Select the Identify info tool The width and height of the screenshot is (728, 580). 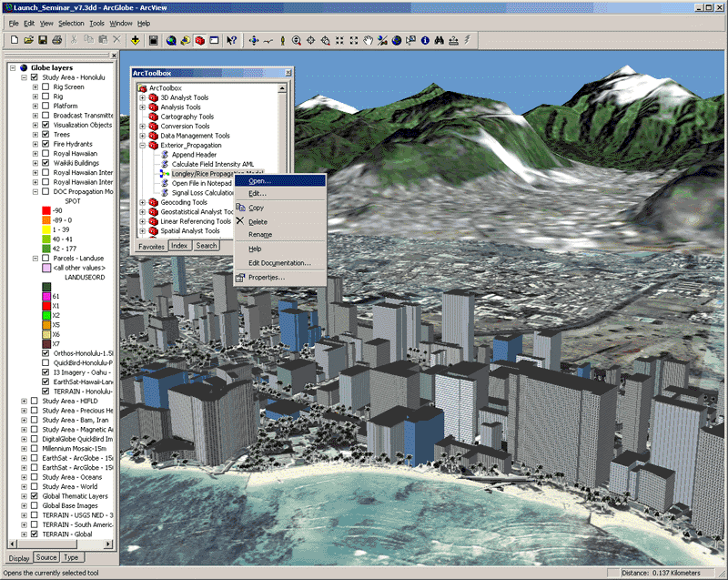(x=425, y=40)
